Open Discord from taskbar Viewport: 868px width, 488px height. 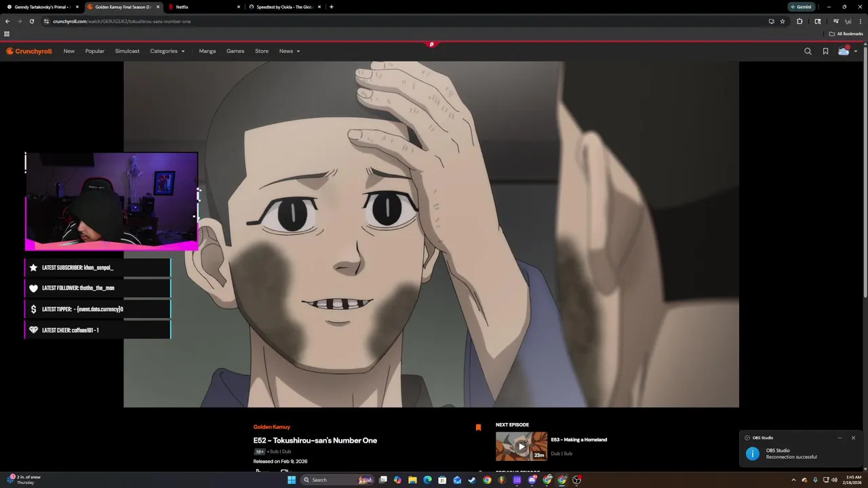click(532, 480)
